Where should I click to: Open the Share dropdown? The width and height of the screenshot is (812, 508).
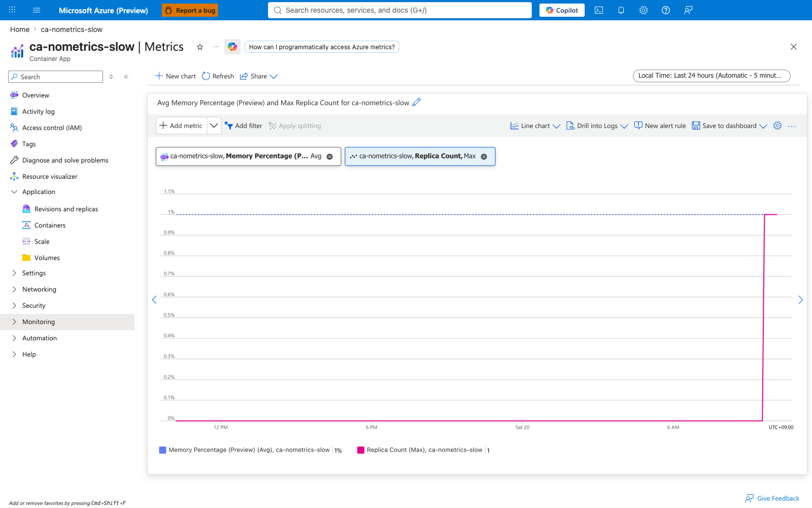pyautogui.click(x=259, y=76)
